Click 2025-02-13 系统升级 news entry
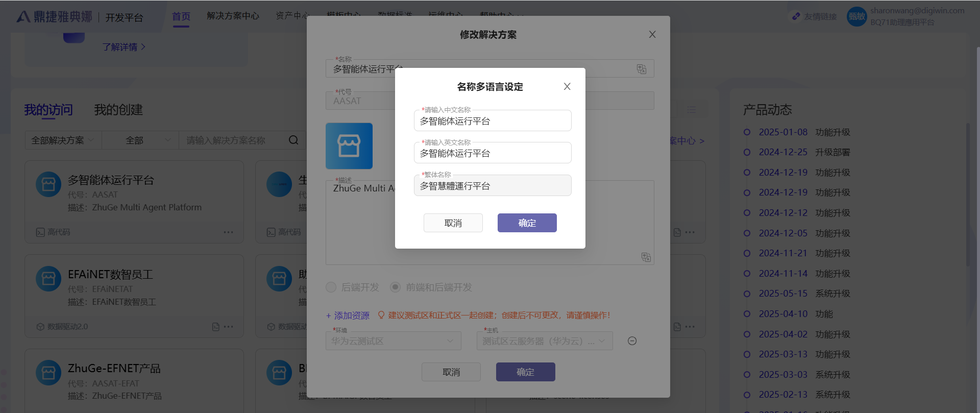 804,395
